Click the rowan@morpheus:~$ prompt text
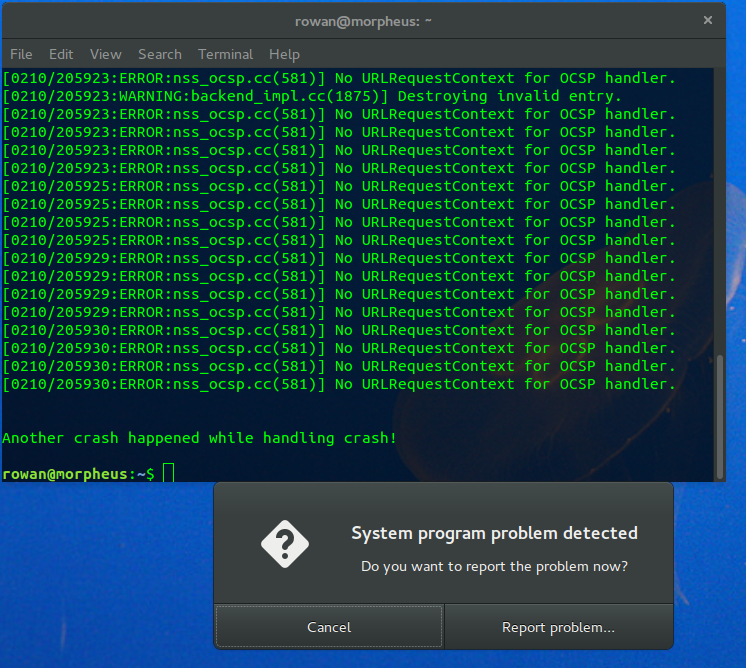 click(79, 474)
